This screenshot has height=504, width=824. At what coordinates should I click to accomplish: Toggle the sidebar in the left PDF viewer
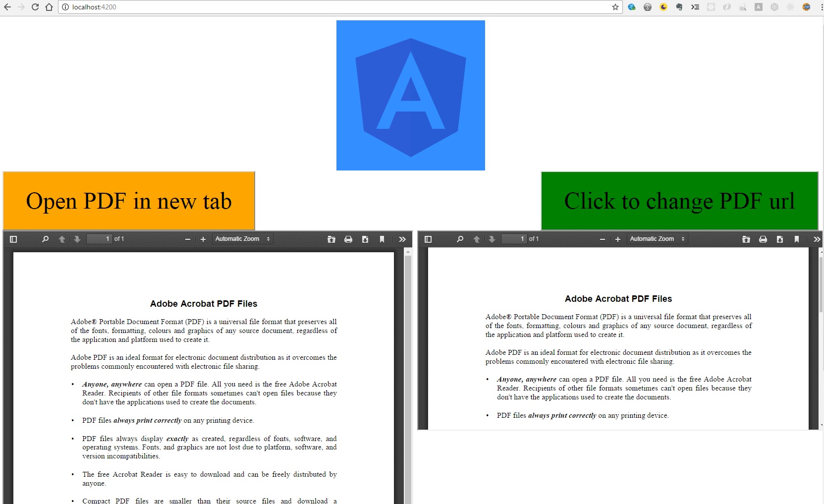(13, 239)
